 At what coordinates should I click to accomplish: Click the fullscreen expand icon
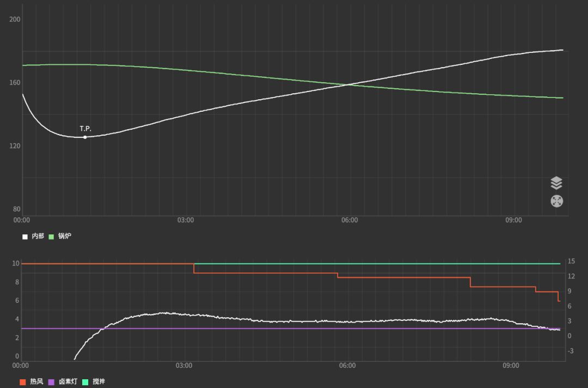pyautogui.click(x=556, y=201)
